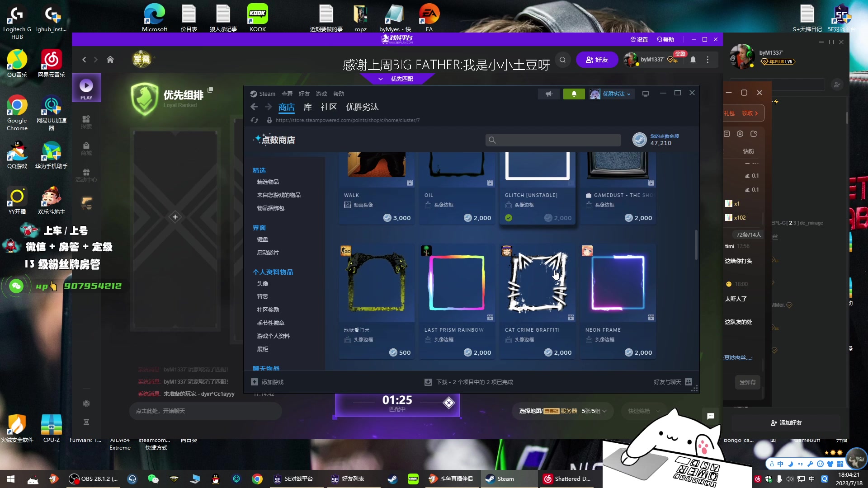The height and width of the screenshot is (488, 868).
Task: Select 精选物品 in points shop sidebar
Action: click(268, 182)
